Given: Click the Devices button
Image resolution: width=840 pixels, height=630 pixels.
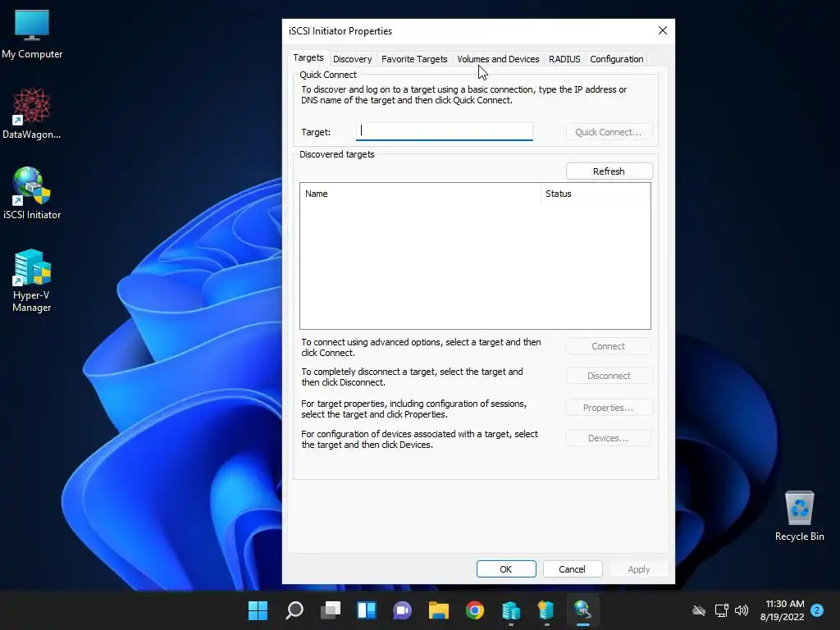Looking at the screenshot, I should tap(609, 438).
